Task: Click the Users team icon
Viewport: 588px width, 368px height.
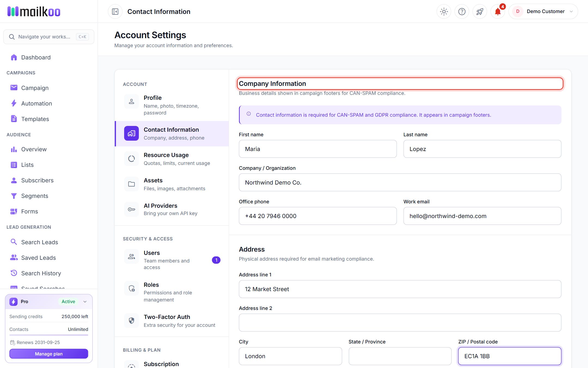Action: pyautogui.click(x=131, y=257)
